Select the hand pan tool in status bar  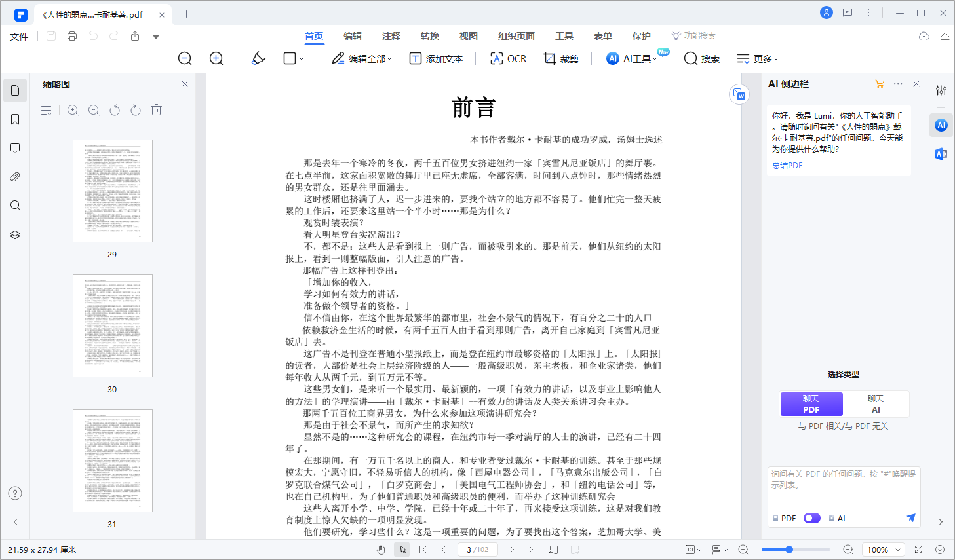pos(381,550)
